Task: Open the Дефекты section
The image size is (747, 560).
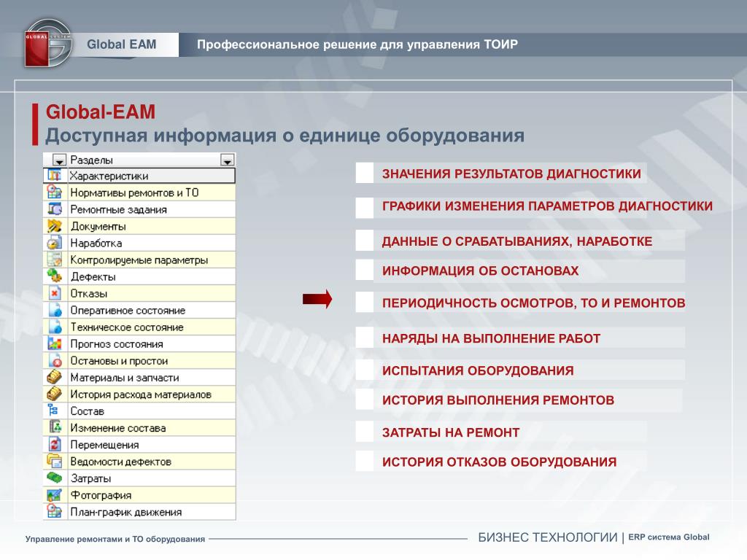Action: [x=139, y=276]
